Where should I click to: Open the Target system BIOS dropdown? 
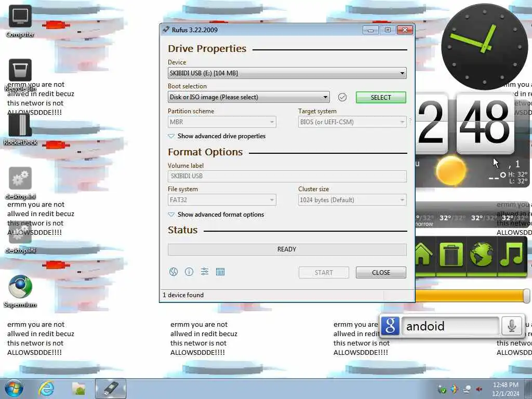(x=352, y=122)
